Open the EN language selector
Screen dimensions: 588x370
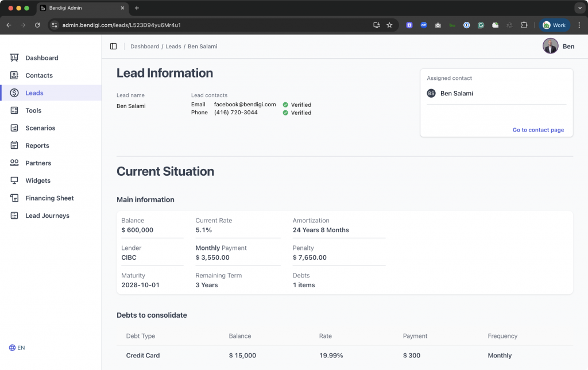pyautogui.click(x=17, y=348)
